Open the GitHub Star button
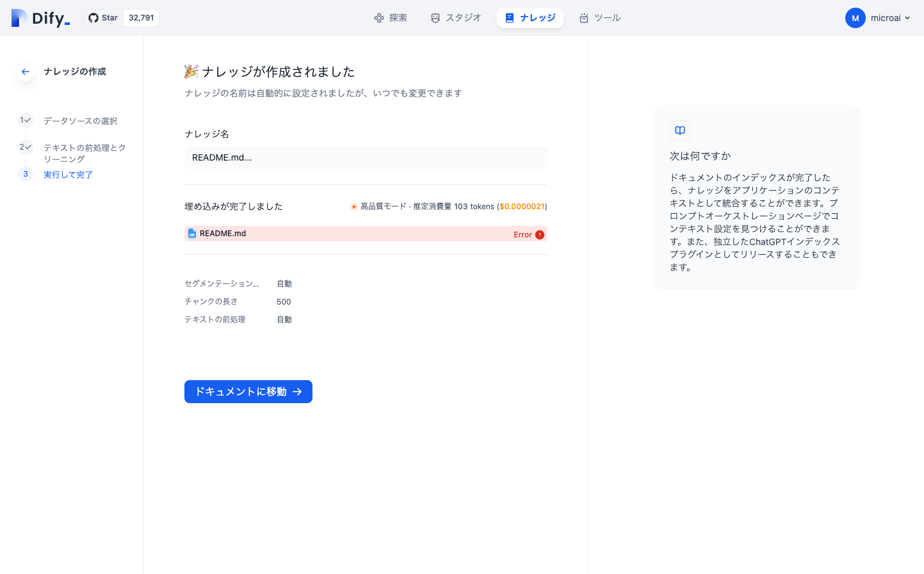 point(103,18)
